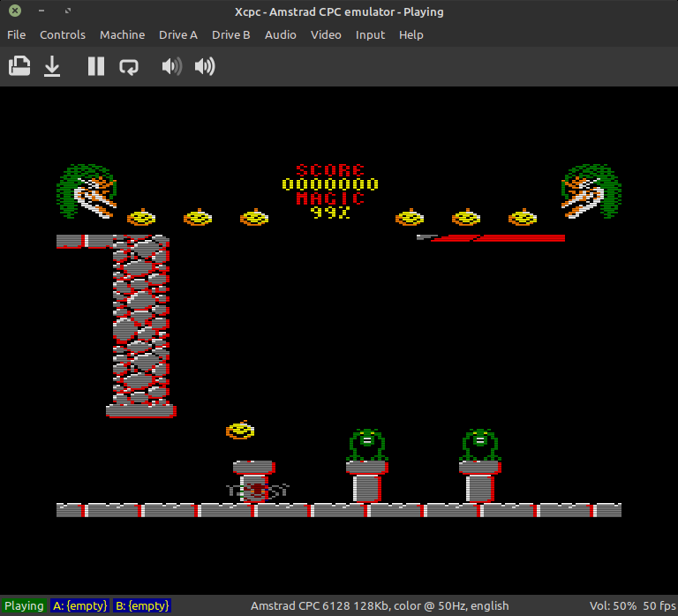The image size is (678, 616).
Task: Open the Drive B menu
Action: coord(231,34)
